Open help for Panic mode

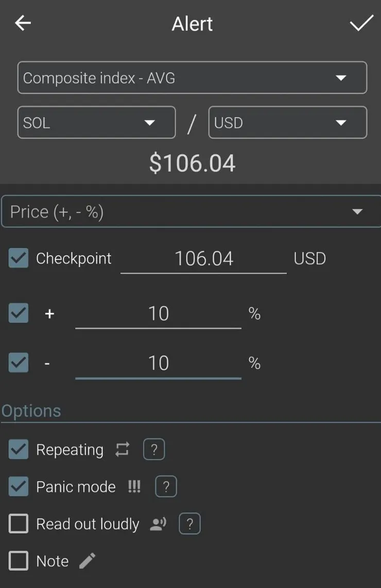pyautogui.click(x=166, y=487)
